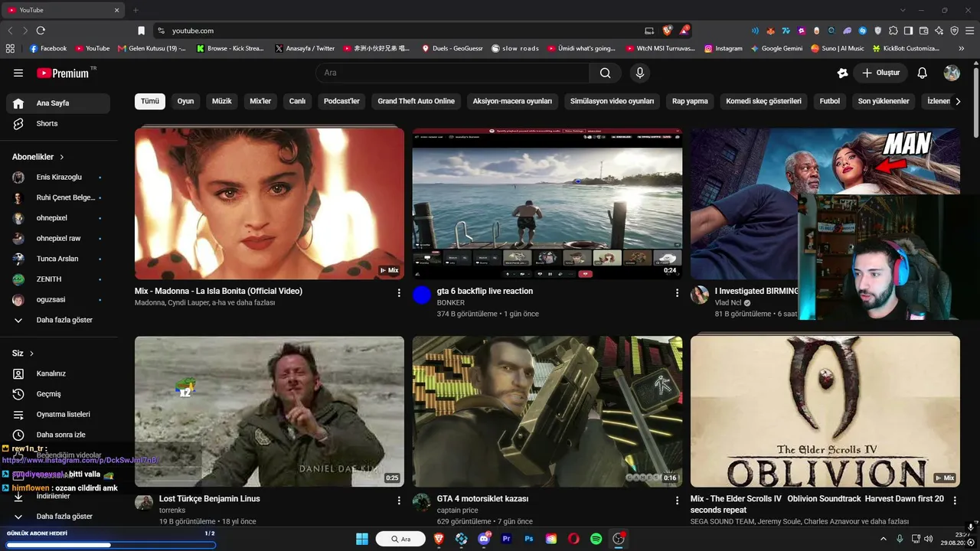The image size is (980, 551).
Task: Select the 'Rap yapma' category chip
Action: tap(690, 101)
